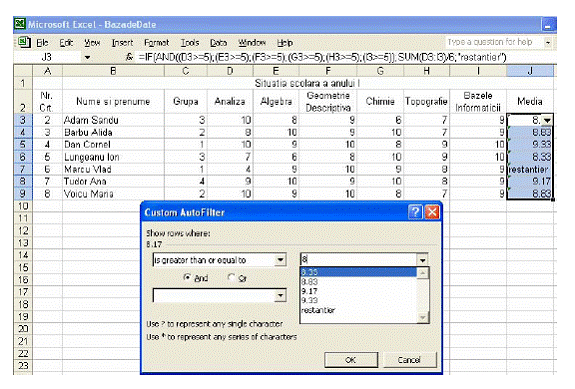Click the Geometrie Descriptiva header cell
575x389 pixels.
[x=328, y=101]
